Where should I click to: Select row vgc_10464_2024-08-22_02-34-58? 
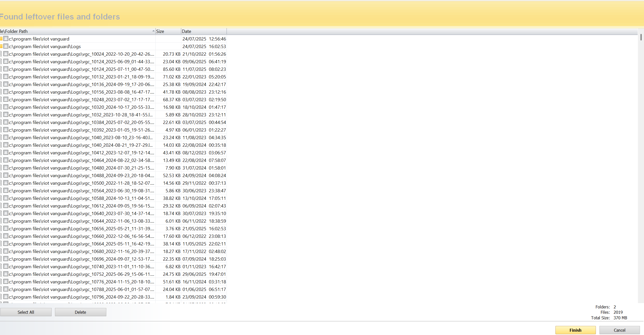[x=113, y=160]
